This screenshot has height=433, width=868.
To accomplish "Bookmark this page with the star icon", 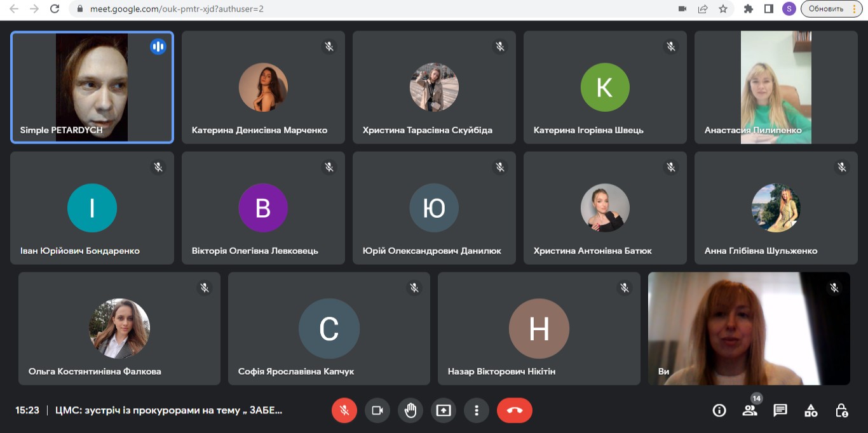I will pos(723,9).
